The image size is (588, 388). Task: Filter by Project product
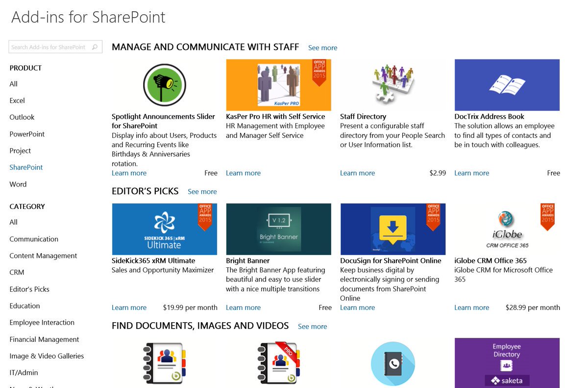tap(20, 151)
